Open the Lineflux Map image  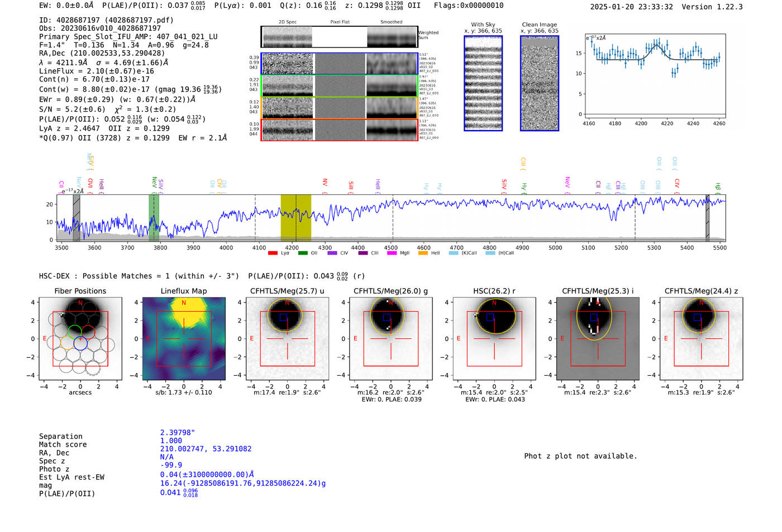click(x=184, y=339)
